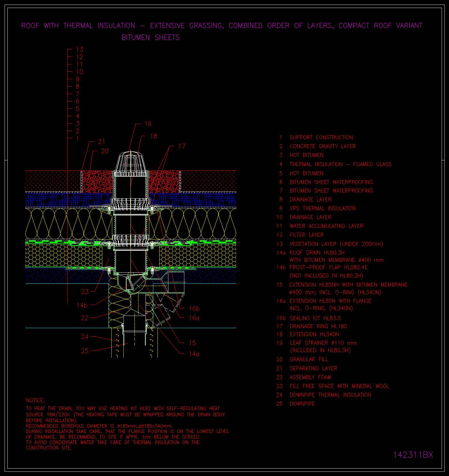
Task: Click callout label 24
Action: tap(85, 337)
